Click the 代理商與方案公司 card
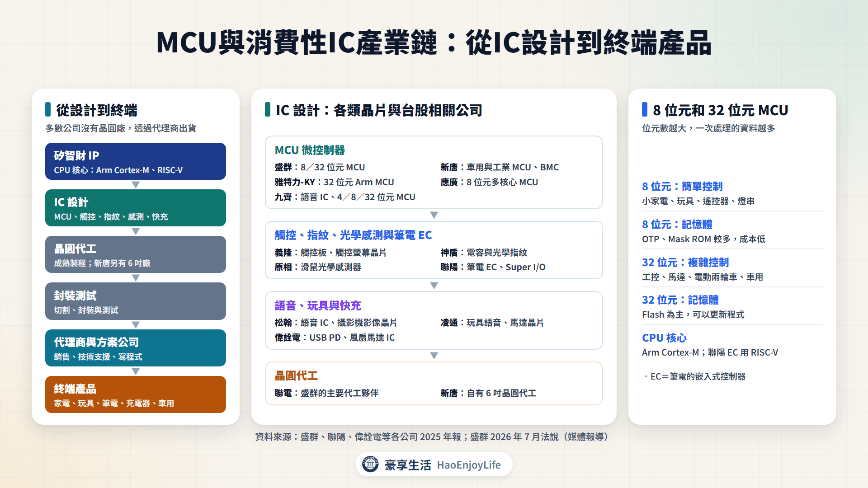 136,348
